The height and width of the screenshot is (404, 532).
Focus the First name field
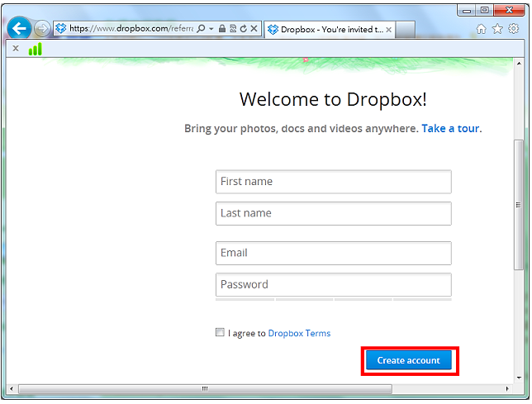(334, 182)
